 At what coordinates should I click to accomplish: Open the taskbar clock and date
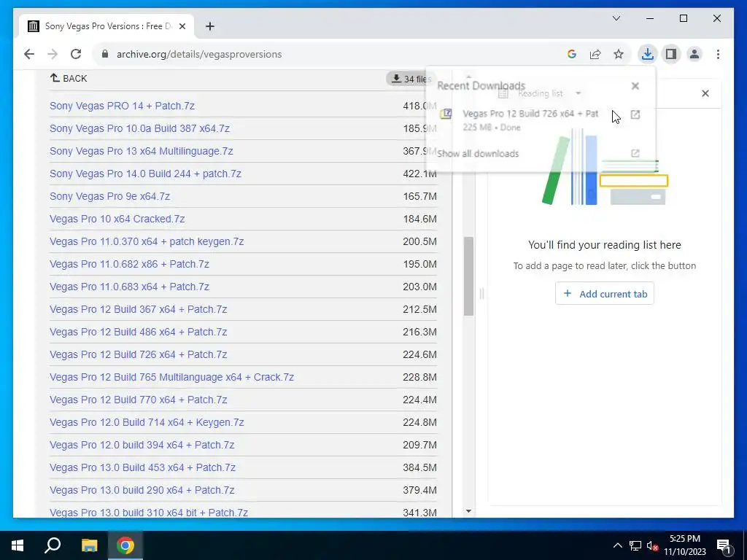point(685,545)
